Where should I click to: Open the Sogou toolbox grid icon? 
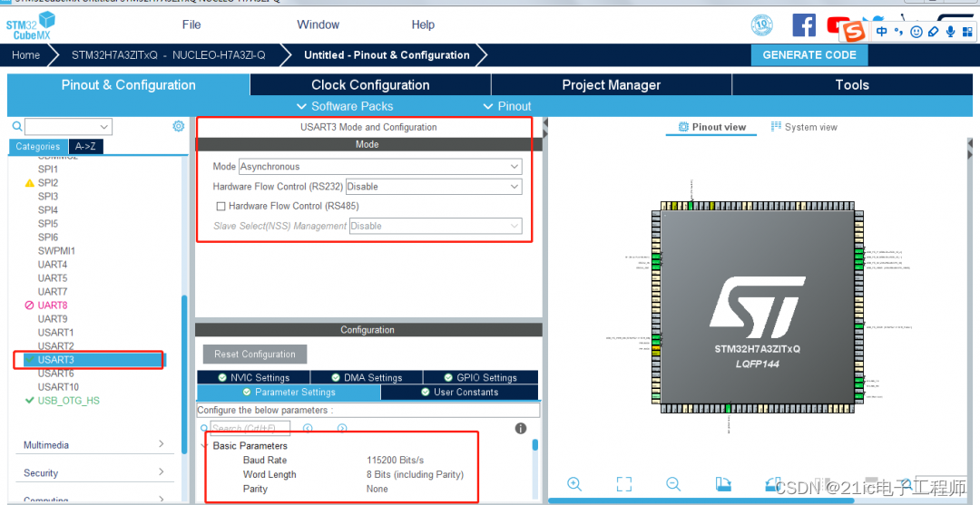(968, 31)
